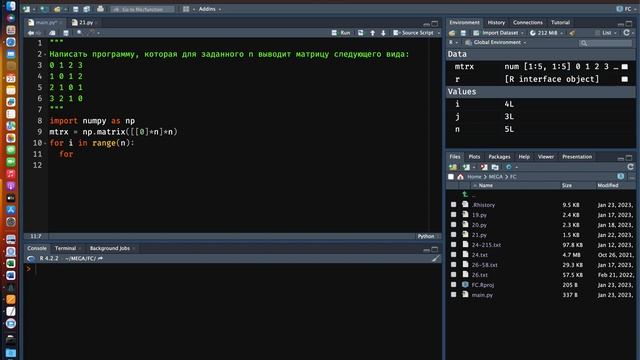Open the Addins dropdown
This screenshot has height=360, width=640.
[210, 9]
